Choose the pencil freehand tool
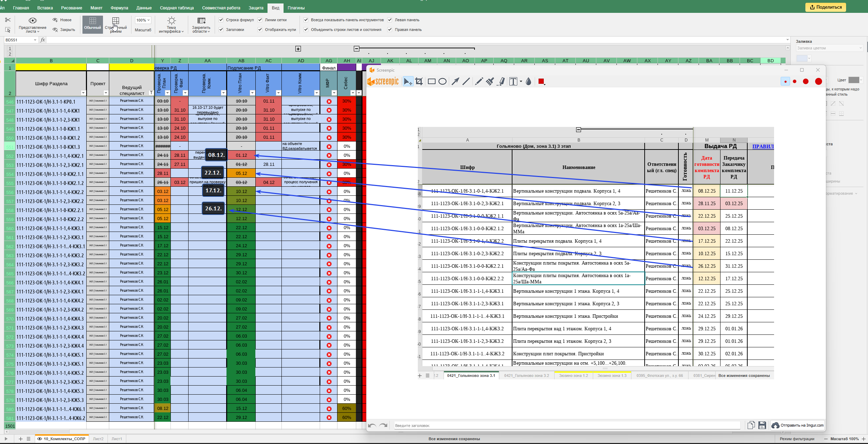Image resolution: width=868 pixels, height=444 pixels. click(x=479, y=81)
